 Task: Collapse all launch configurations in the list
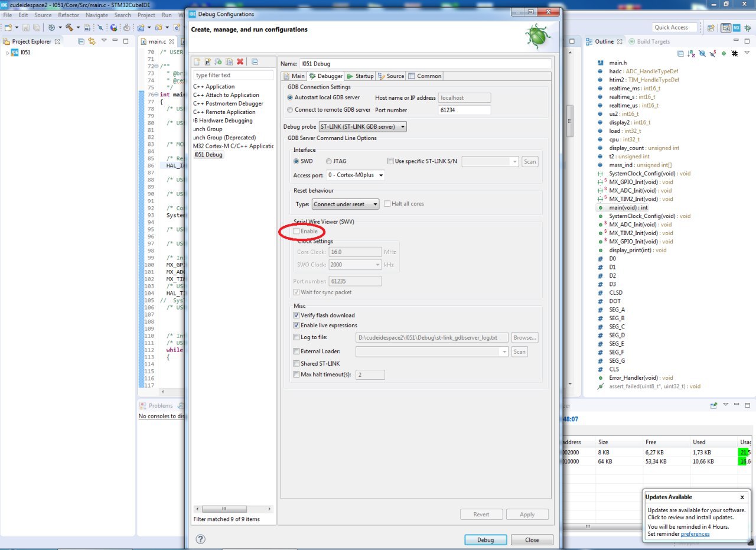[x=255, y=61]
